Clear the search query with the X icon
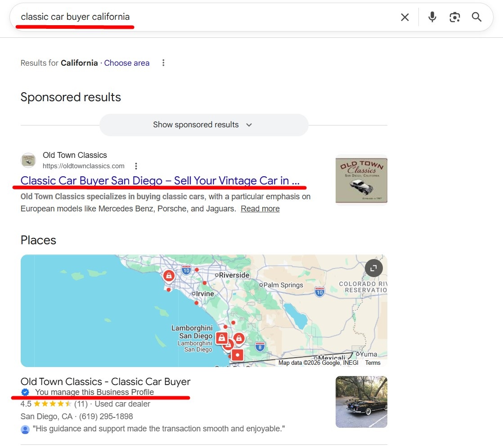Image resolution: width=503 pixels, height=448 pixels. (x=404, y=17)
